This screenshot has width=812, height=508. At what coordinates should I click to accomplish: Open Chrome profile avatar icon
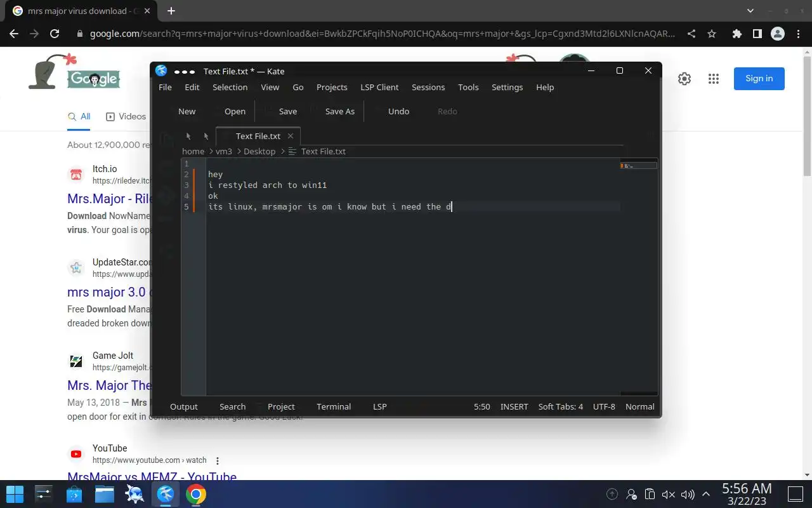coord(777,34)
